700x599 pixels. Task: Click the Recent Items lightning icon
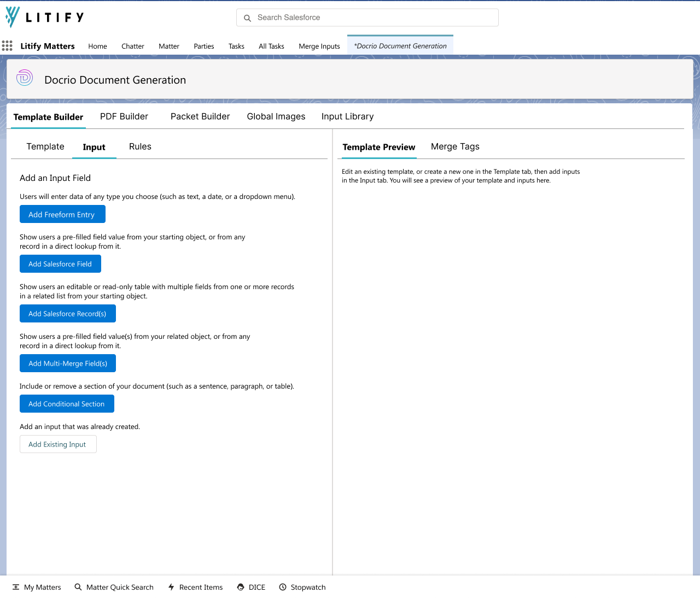(171, 587)
